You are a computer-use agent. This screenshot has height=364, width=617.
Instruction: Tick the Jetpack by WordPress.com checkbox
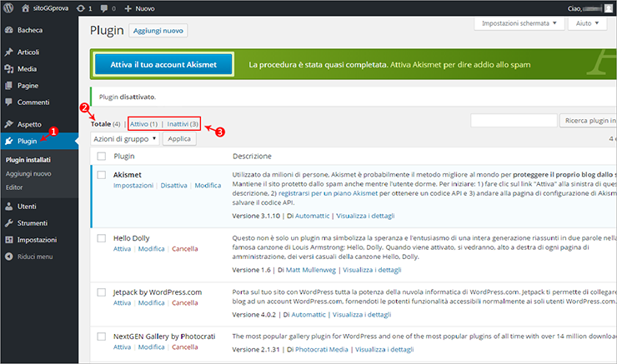pyautogui.click(x=102, y=292)
